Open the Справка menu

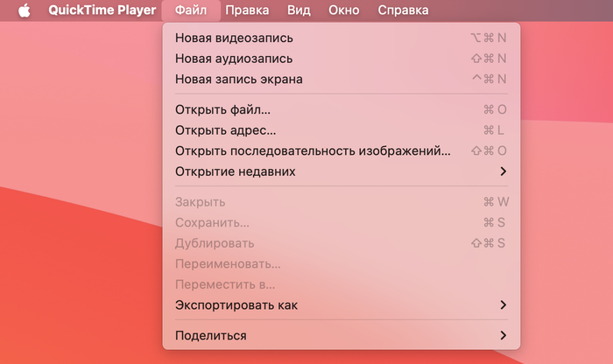pyautogui.click(x=403, y=10)
